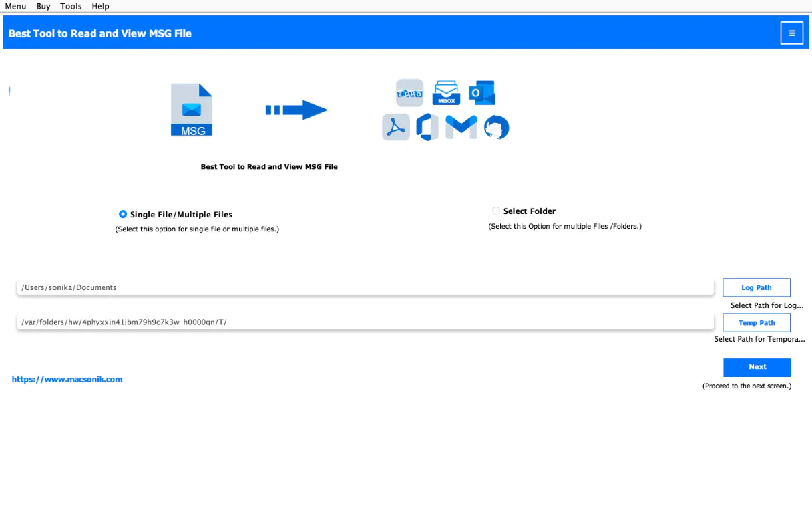The height and width of the screenshot is (508, 812).
Task: Click the MBOX format icon
Action: click(446, 93)
